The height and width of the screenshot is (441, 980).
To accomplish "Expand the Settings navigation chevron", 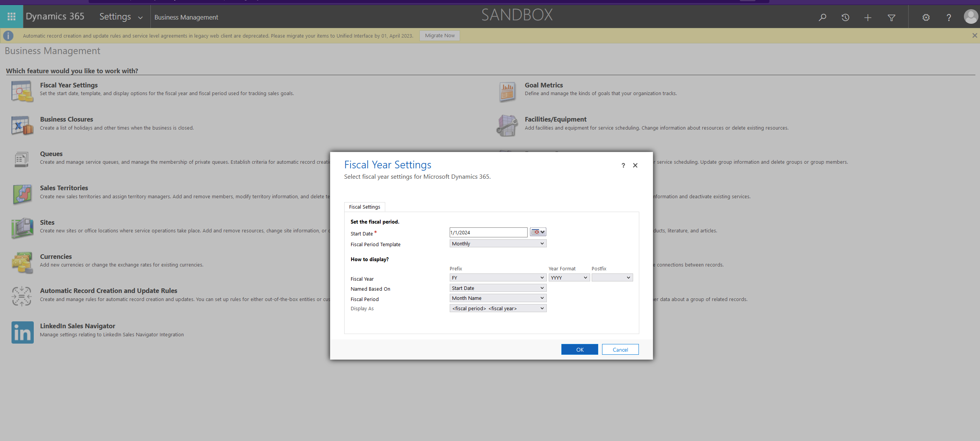I will [140, 18].
